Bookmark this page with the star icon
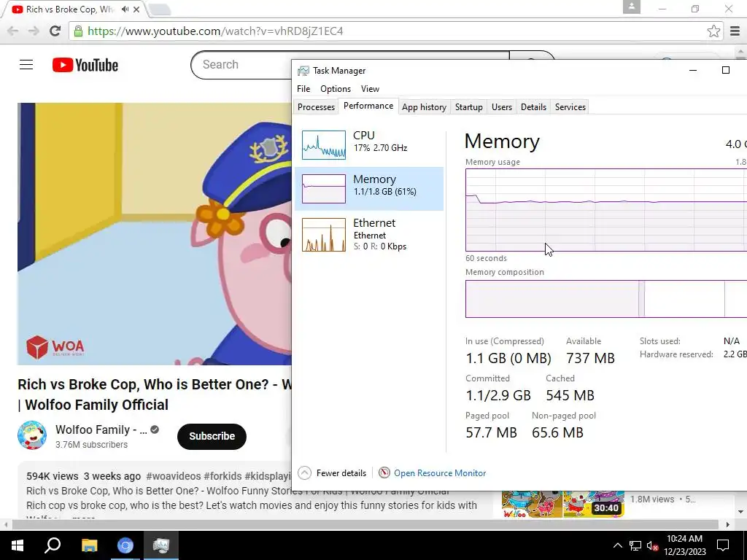Screen dimensions: 747x560 pos(713,31)
